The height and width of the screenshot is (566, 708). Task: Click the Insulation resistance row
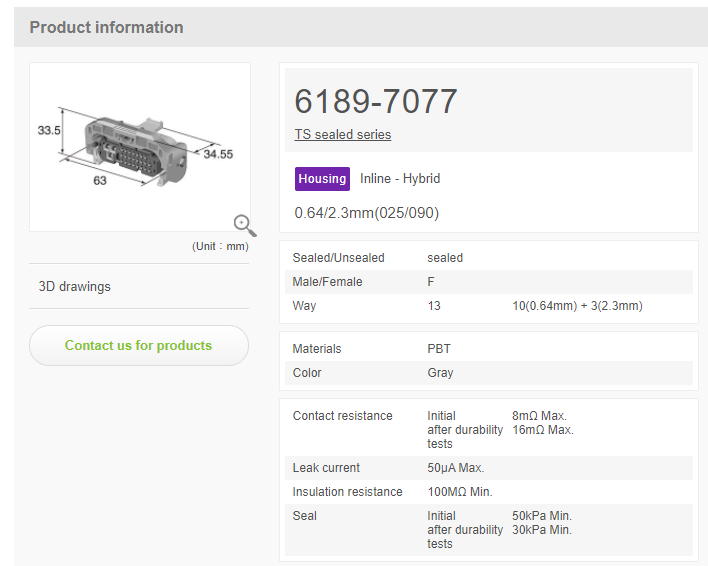pos(488,492)
